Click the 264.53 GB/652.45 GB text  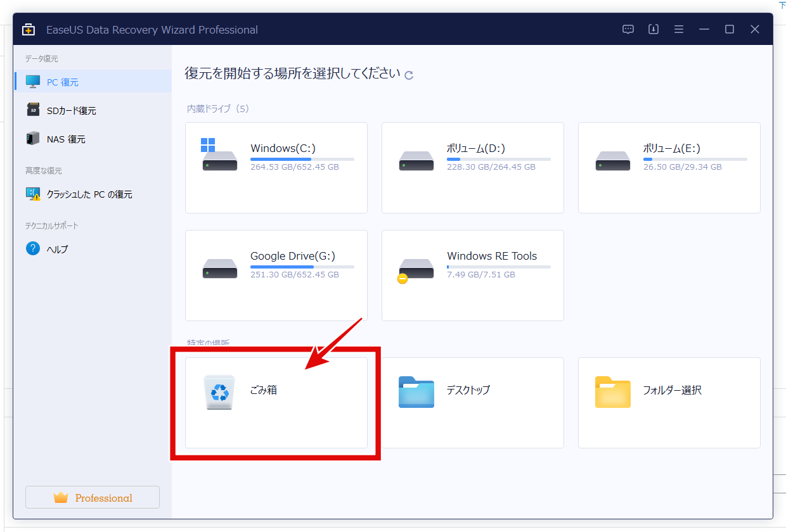pyautogui.click(x=295, y=167)
